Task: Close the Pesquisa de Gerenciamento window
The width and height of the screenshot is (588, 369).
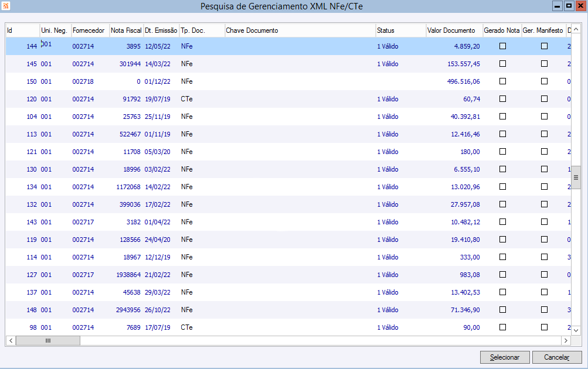Action: 581,6
